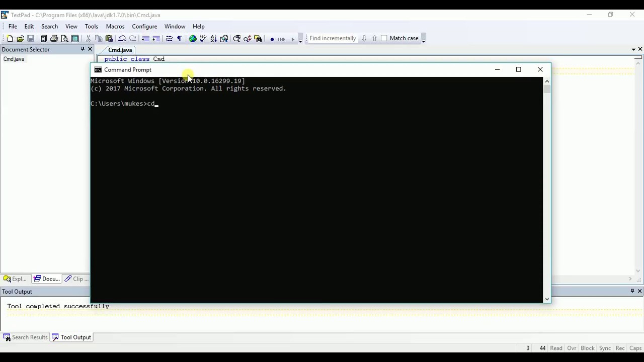Create a new document with the toolbar icon
The image size is (644, 362).
pos(10,39)
